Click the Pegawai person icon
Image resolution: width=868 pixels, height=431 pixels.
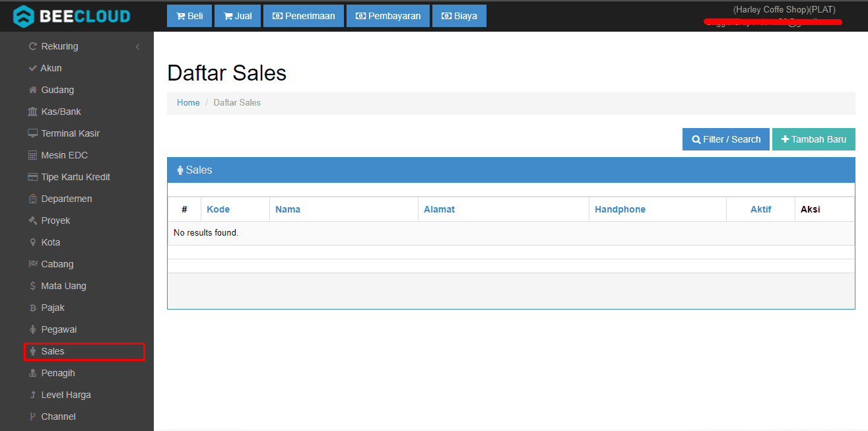[x=33, y=329]
